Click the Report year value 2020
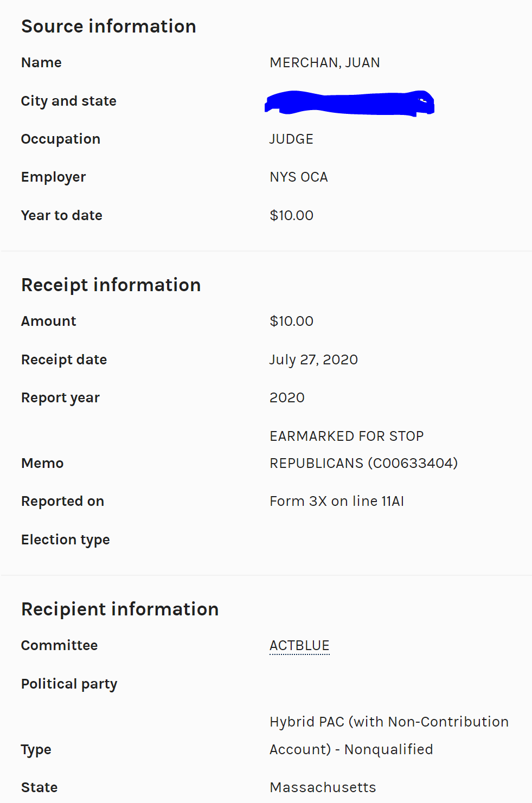This screenshot has height=803, width=532. click(x=287, y=398)
